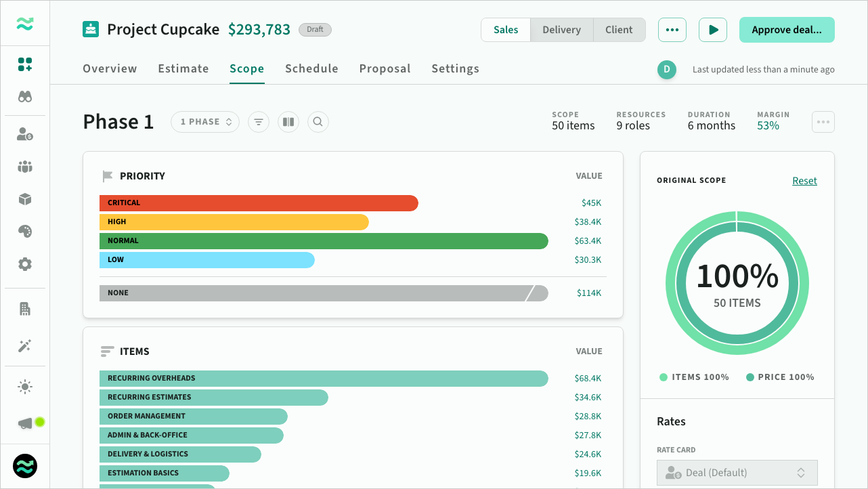Click the magic wand icon in sidebar

(25, 346)
